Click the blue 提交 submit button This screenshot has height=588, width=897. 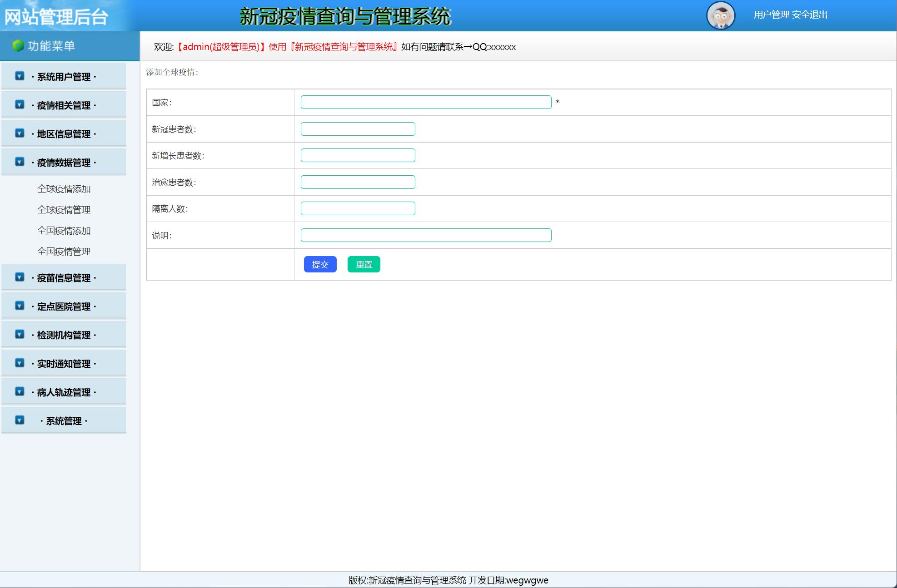(x=320, y=264)
